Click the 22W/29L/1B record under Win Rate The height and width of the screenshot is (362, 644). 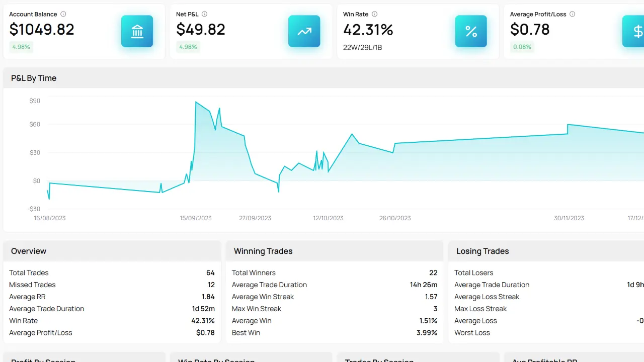[362, 47]
